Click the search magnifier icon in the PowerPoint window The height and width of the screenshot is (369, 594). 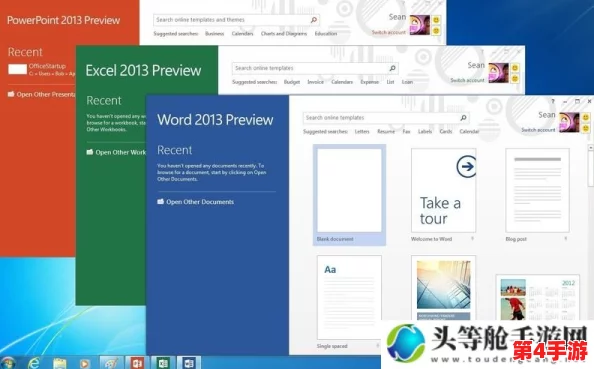(x=314, y=20)
